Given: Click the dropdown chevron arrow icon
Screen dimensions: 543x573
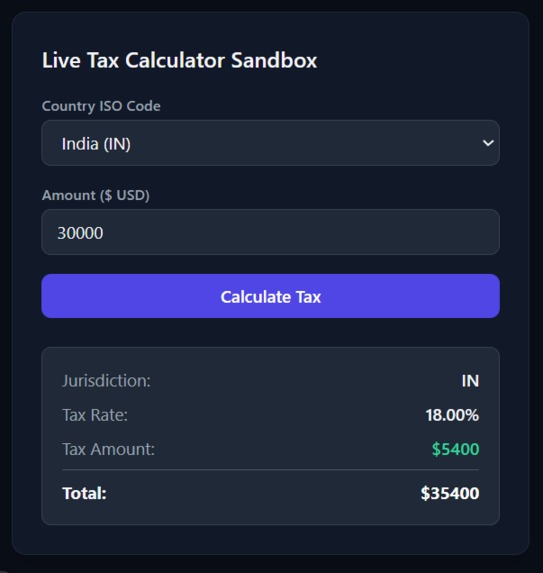Looking at the screenshot, I should 488,143.
